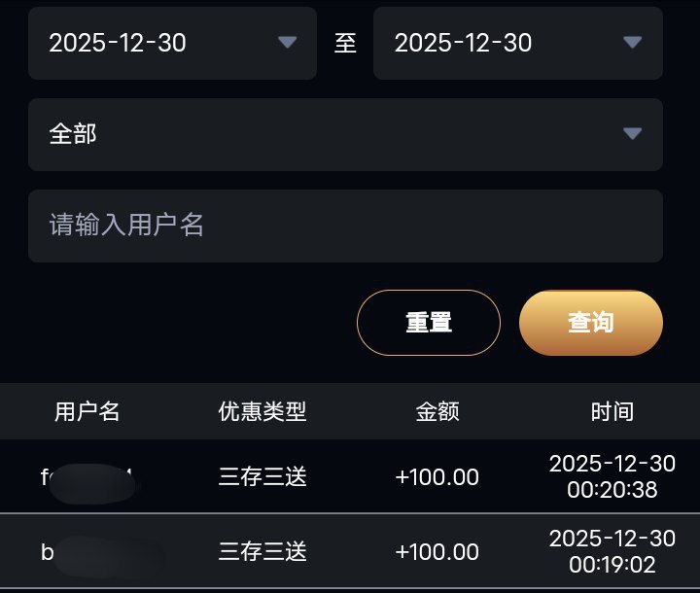Select the row timestamped 00:20:38
The width and height of the screenshot is (700, 593).
coord(612,476)
